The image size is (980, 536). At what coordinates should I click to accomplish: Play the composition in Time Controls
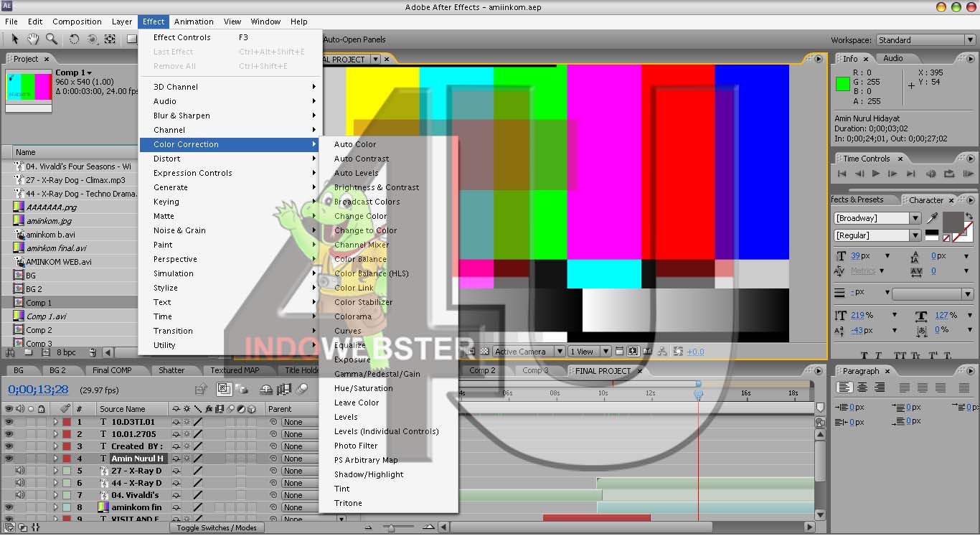click(x=876, y=174)
